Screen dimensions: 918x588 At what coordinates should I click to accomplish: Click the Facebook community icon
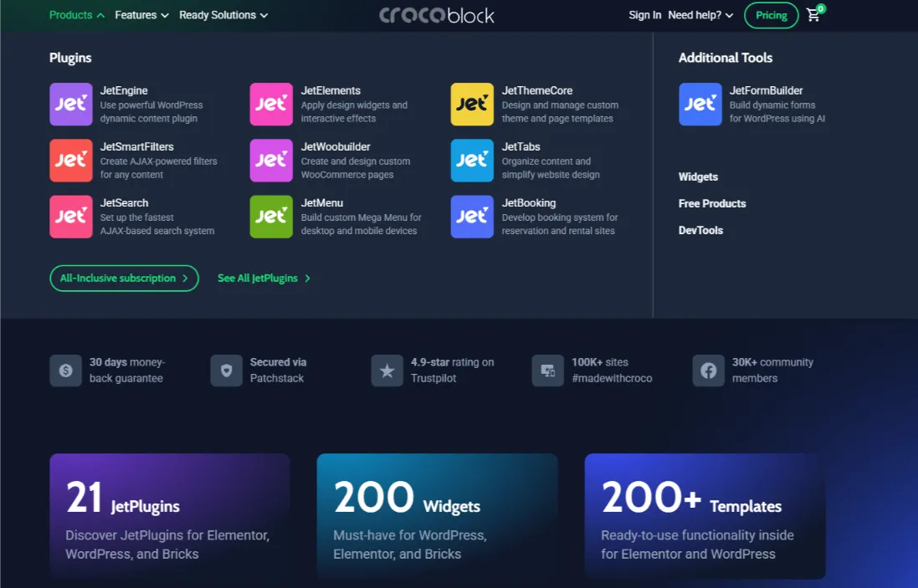point(709,371)
